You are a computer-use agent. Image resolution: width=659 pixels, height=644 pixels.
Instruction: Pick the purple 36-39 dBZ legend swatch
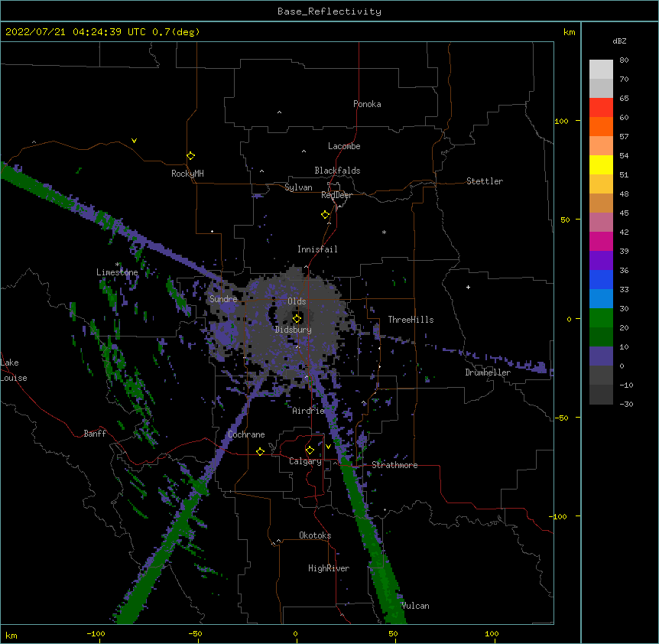[x=601, y=261]
